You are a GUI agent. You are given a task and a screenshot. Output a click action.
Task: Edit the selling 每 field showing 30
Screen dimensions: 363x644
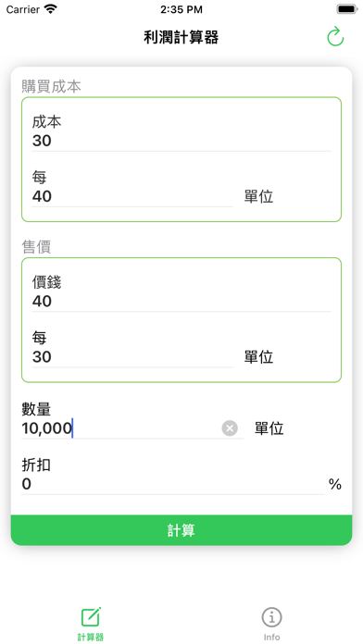132,357
